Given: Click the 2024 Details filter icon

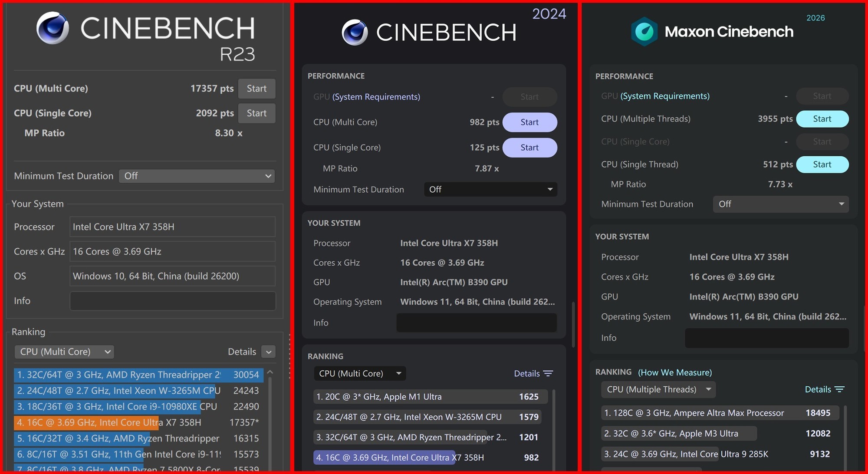Looking at the screenshot, I should [x=548, y=374].
